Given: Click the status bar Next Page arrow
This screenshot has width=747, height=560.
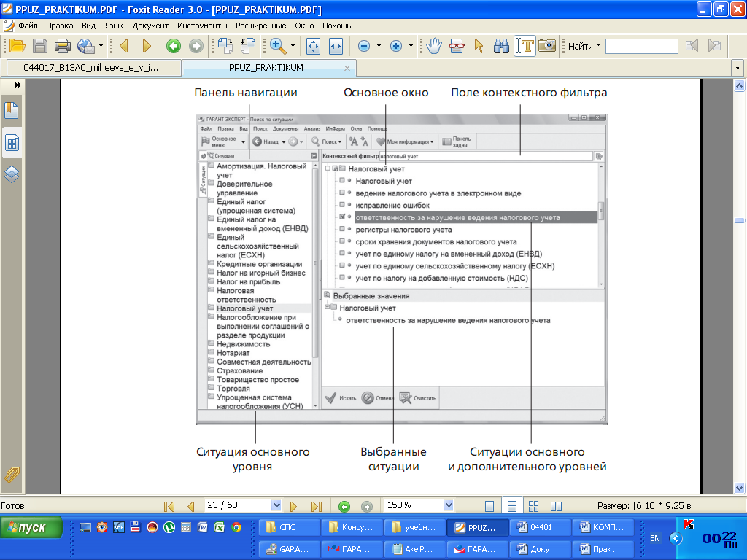Looking at the screenshot, I should pyautogui.click(x=293, y=506).
